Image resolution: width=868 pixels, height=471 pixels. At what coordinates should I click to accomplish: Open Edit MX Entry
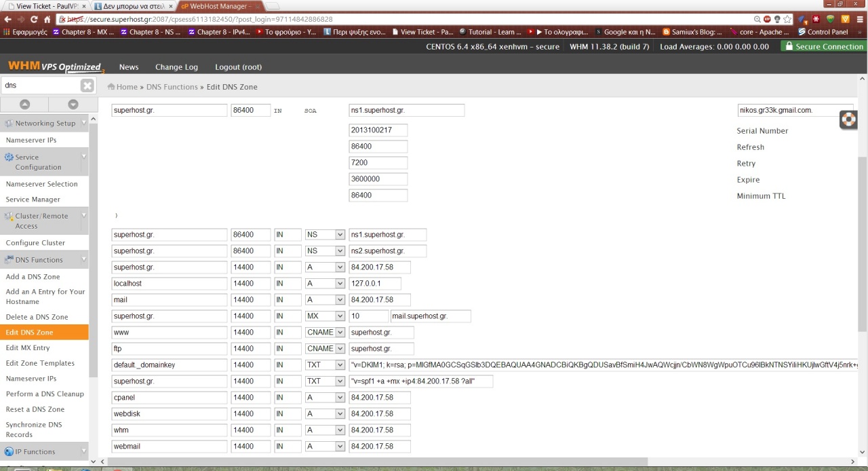tap(28, 347)
